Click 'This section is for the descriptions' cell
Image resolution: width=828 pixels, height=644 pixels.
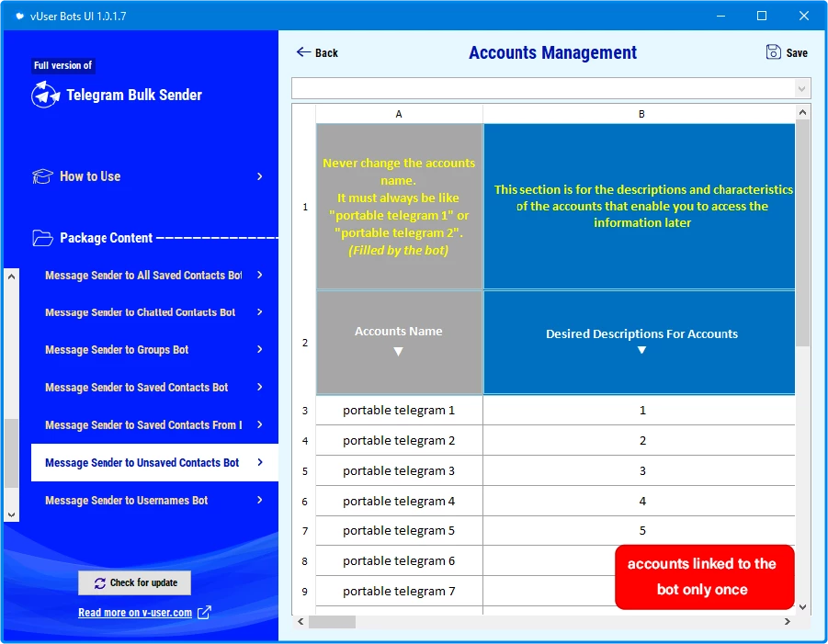[x=640, y=207]
